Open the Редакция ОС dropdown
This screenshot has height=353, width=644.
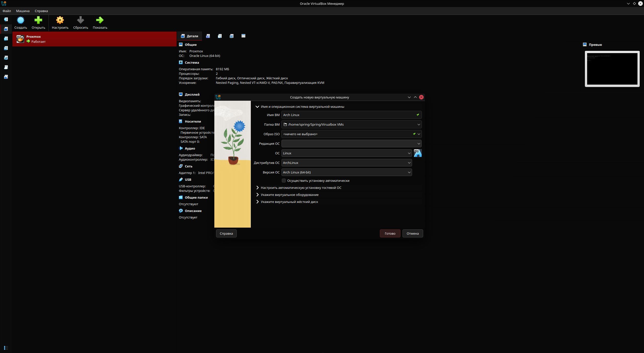tap(351, 144)
